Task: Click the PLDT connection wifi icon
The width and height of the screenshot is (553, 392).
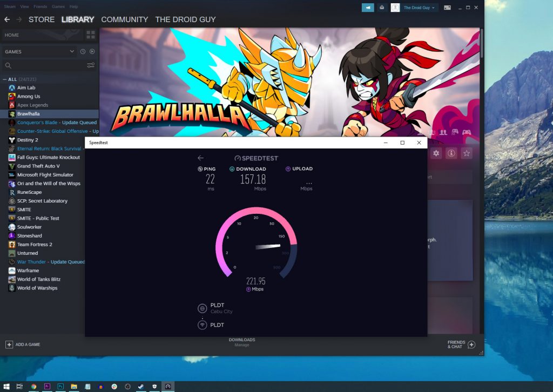Action: (202, 325)
